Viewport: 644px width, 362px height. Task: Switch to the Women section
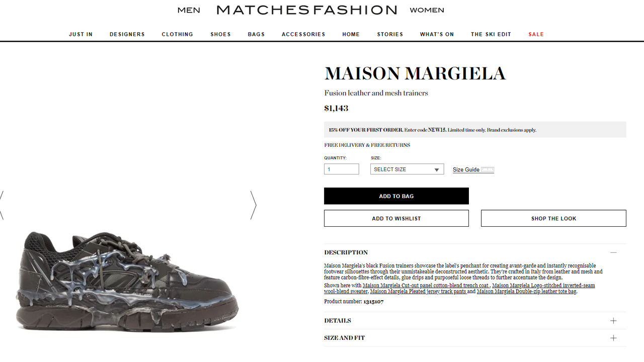pos(427,10)
